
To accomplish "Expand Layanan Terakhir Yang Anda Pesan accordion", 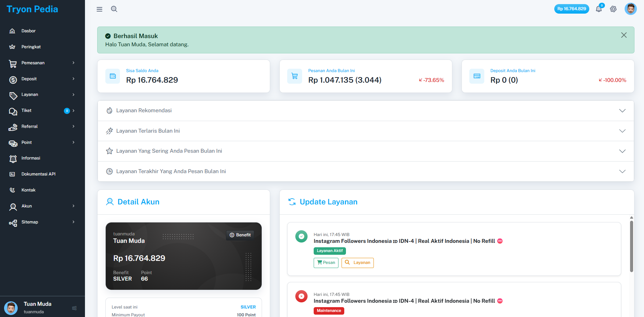I will point(366,171).
